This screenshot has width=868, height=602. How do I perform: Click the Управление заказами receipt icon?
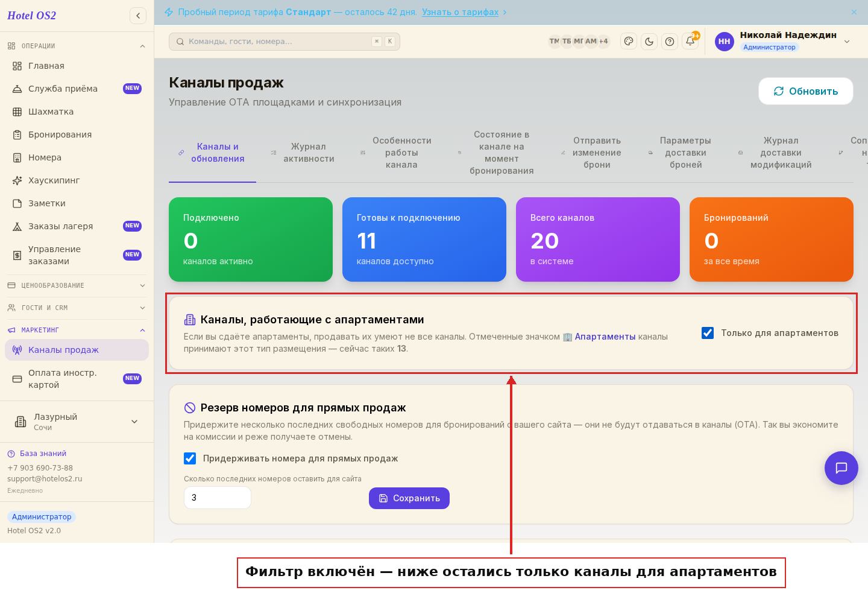[17, 255]
